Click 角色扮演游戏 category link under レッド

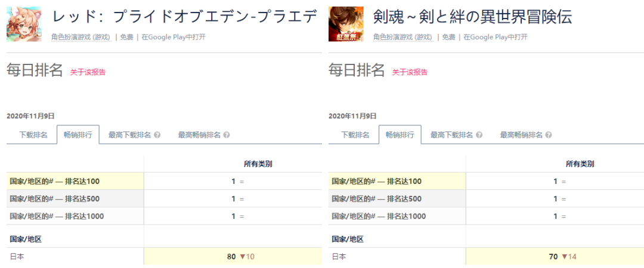coord(82,37)
